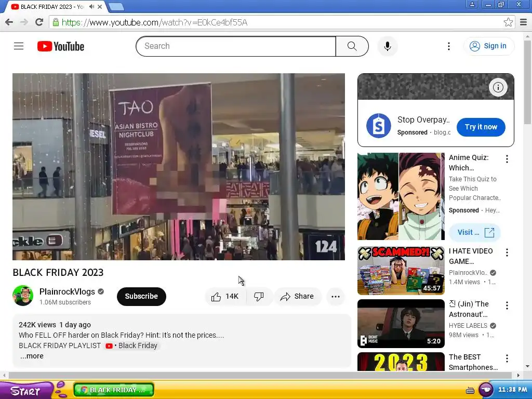
Task: Go to YouTube home via logo
Action: [61, 46]
